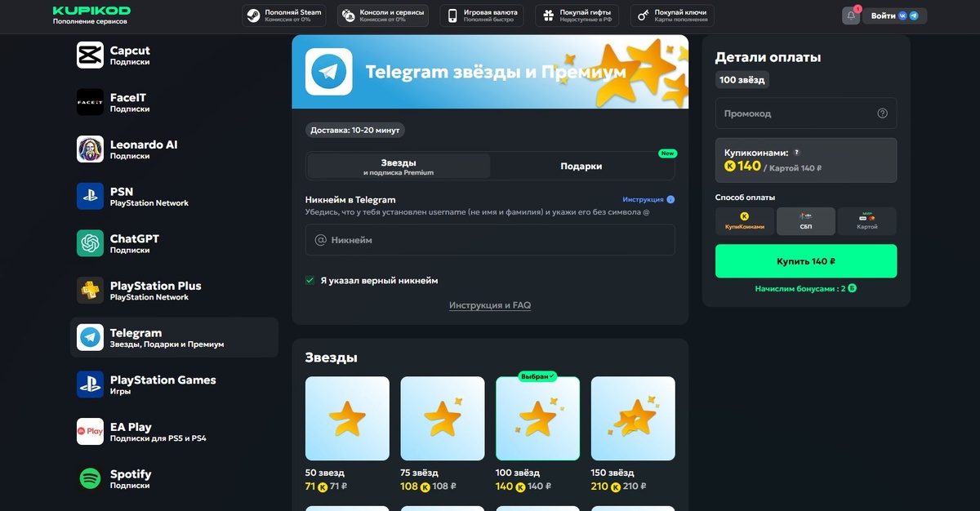Select the 50 звезд package card
980x511 pixels.
[x=347, y=435]
